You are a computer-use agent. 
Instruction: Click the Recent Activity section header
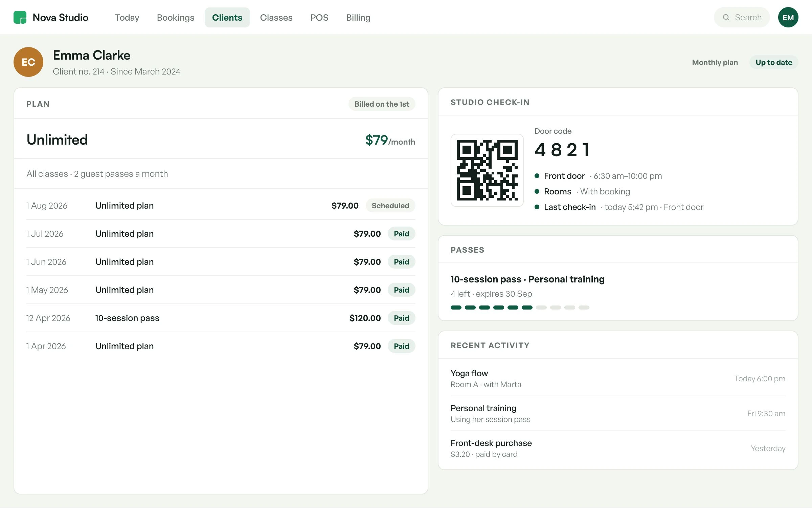490,345
